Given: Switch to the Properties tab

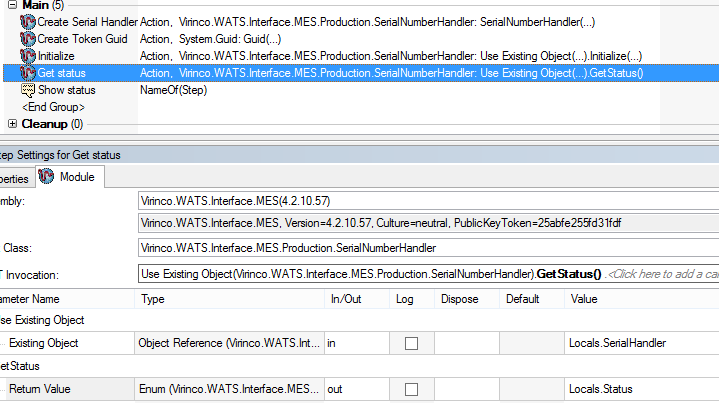Looking at the screenshot, I should coord(17,178).
